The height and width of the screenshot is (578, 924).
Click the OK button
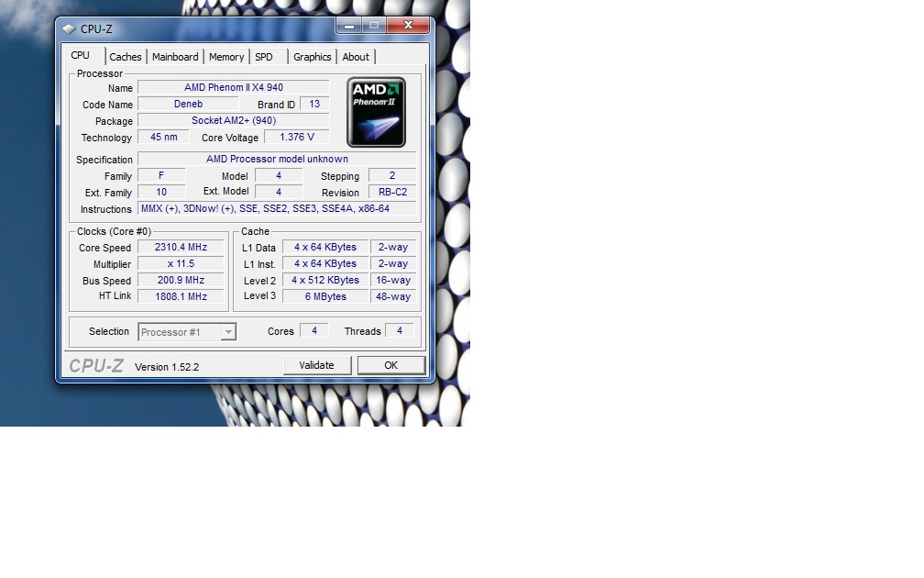pos(391,365)
